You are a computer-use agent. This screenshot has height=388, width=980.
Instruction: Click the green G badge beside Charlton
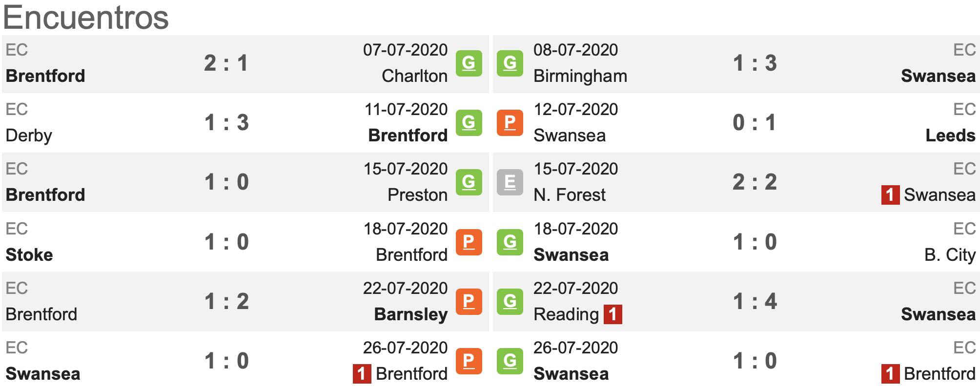[x=469, y=63]
